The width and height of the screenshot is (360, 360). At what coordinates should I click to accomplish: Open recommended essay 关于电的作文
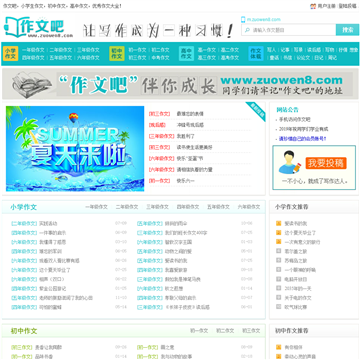[298, 298]
